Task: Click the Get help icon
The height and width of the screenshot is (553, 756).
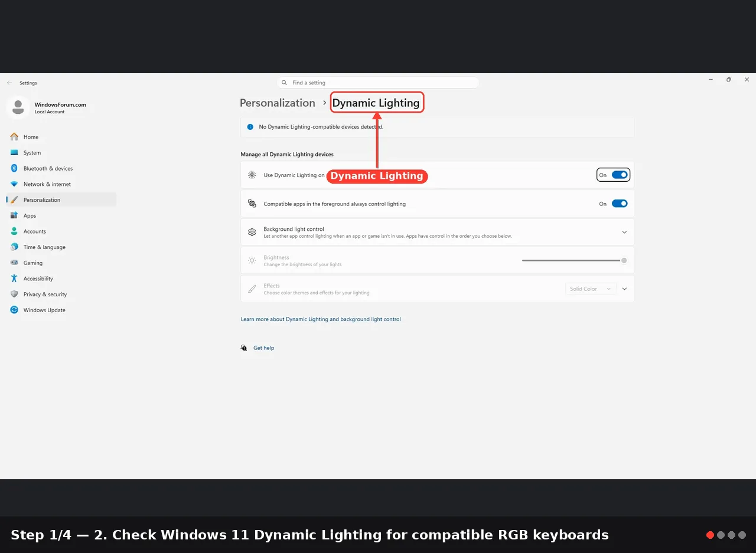Action: pos(244,348)
